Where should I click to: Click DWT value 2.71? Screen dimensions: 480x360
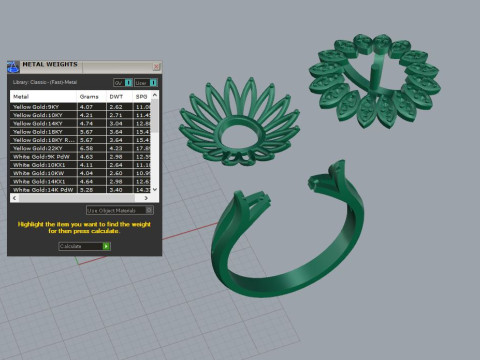(x=116, y=115)
